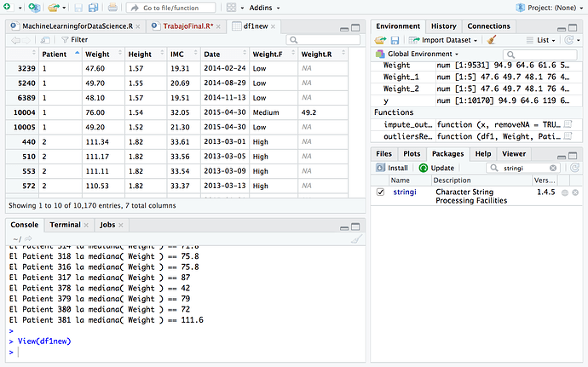Click the Show in new window icon
Viewport: 588px width, 367px height.
pos(45,40)
